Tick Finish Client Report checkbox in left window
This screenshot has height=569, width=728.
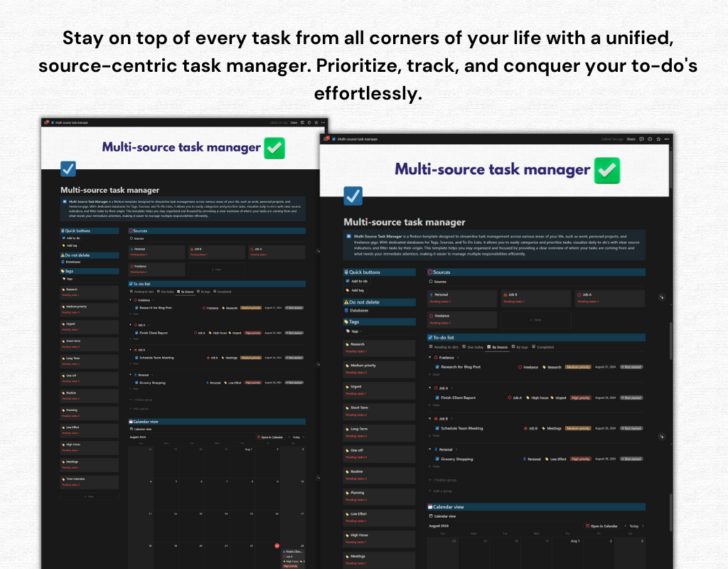click(x=136, y=333)
